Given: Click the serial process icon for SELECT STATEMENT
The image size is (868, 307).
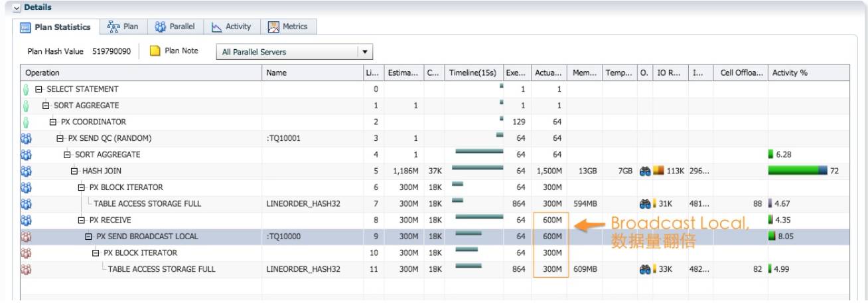Looking at the screenshot, I should tap(27, 89).
